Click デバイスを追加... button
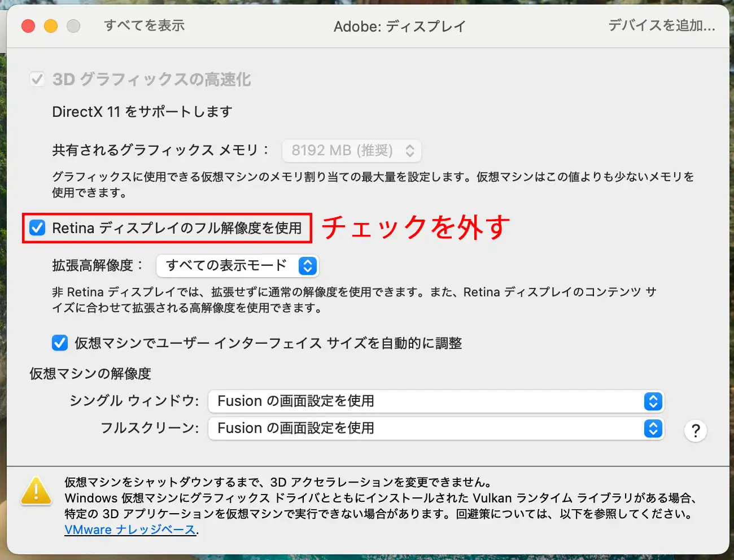734x560 pixels. point(662,26)
